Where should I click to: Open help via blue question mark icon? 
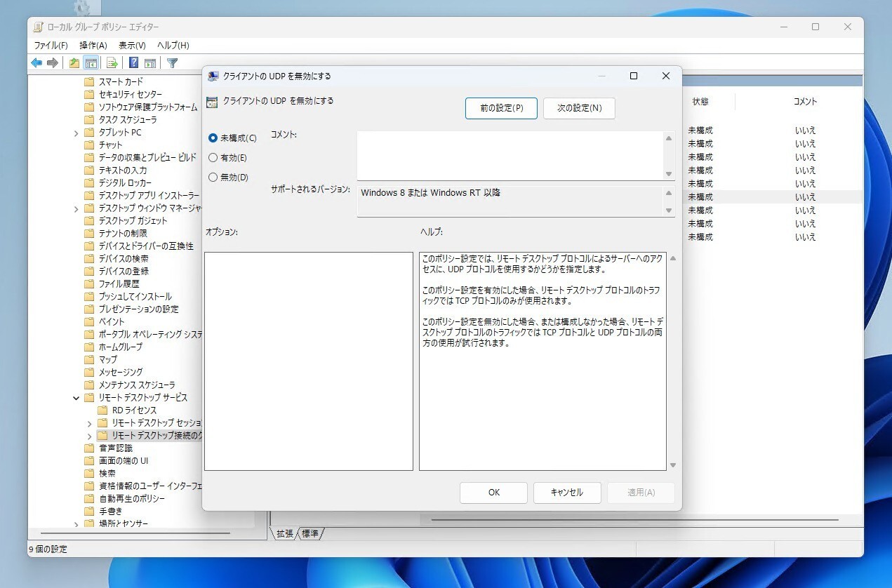[133, 63]
